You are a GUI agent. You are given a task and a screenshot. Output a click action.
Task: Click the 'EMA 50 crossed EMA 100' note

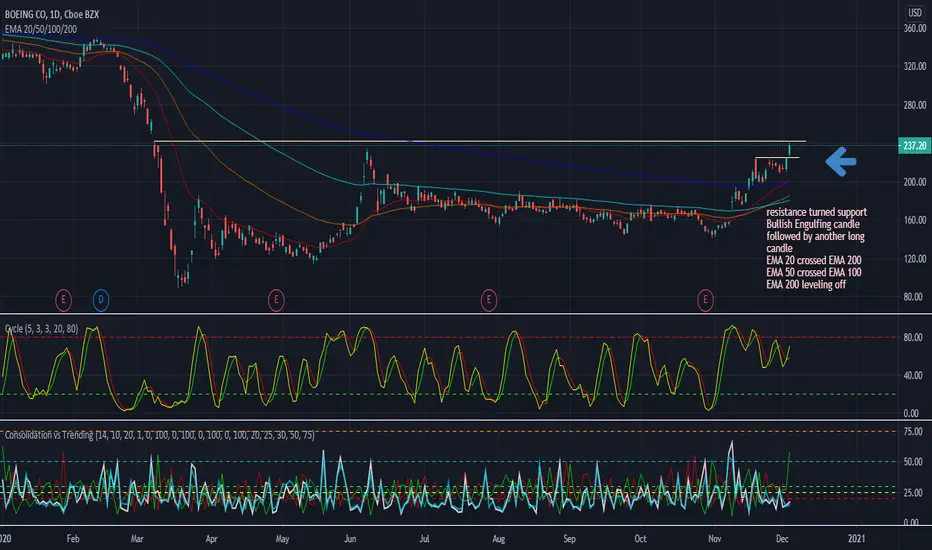(813, 272)
